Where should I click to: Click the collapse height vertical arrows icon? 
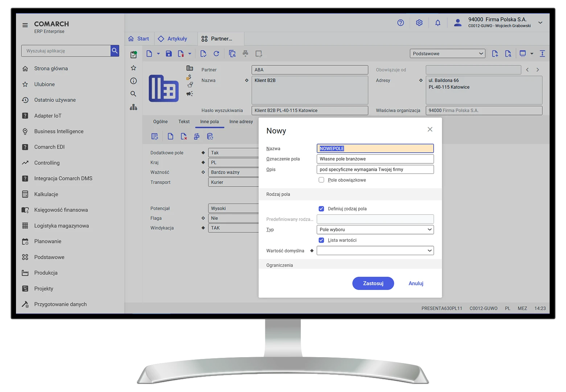pos(542,54)
